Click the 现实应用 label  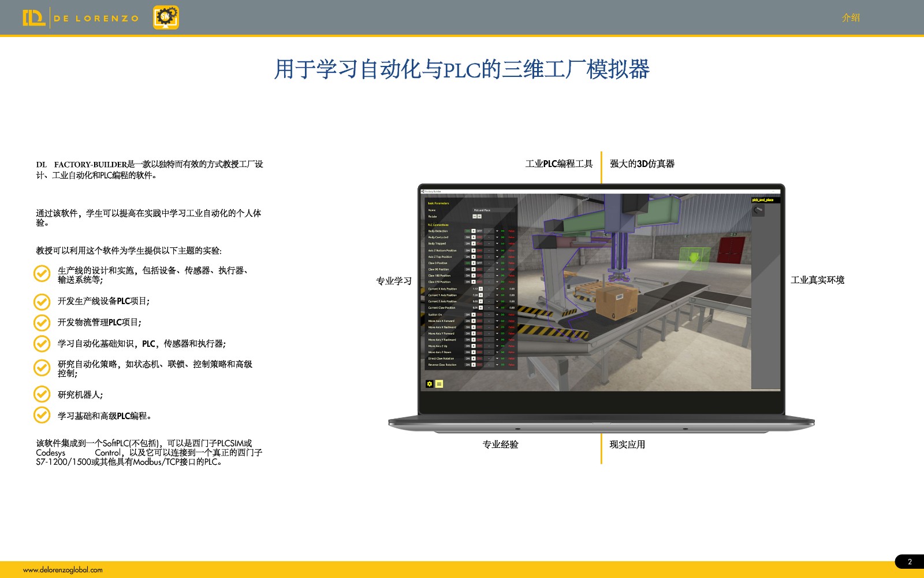tap(627, 444)
